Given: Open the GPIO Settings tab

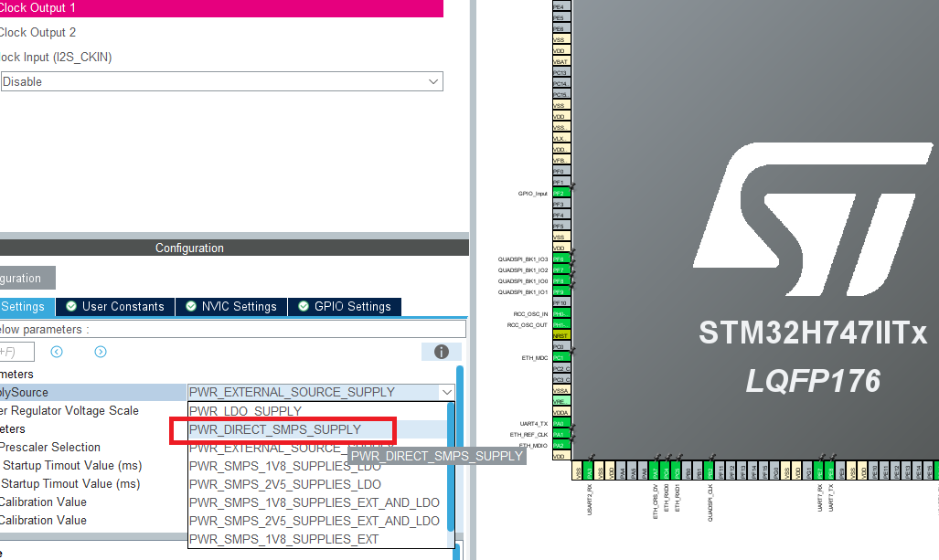Looking at the screenshot, I should click(345, 307).
